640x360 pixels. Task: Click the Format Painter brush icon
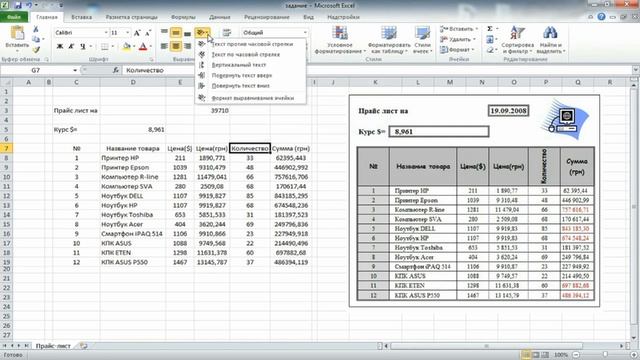pyautogui.click(x=36, y=49)
